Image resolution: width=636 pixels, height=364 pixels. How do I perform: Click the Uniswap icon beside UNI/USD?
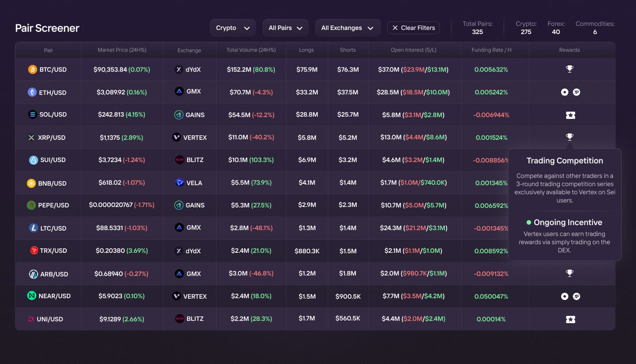click(x=31, y=319)
